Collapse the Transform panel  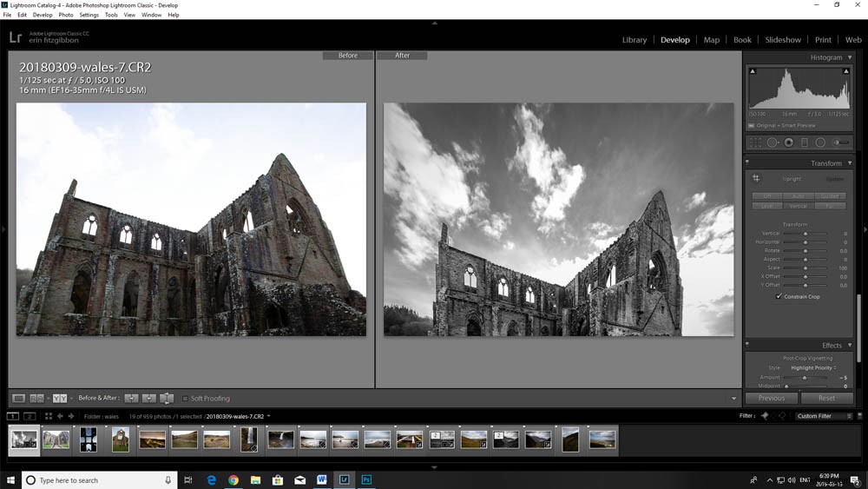850,163
